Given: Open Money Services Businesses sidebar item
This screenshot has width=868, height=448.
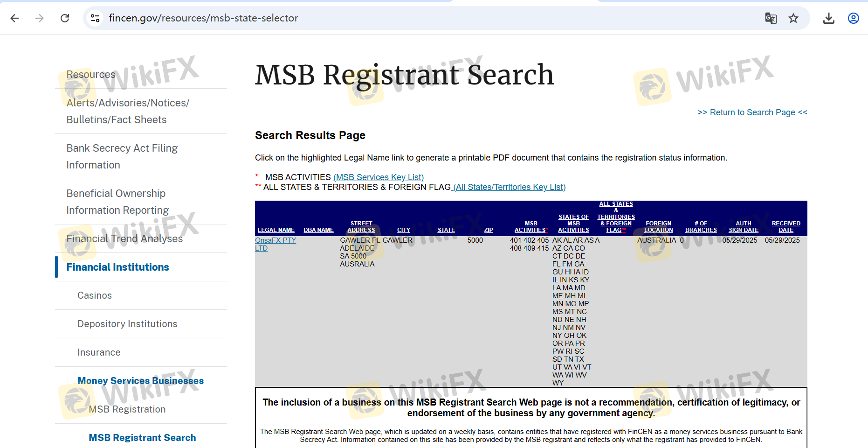Looking at the screenshot, I should pos(140,381).
